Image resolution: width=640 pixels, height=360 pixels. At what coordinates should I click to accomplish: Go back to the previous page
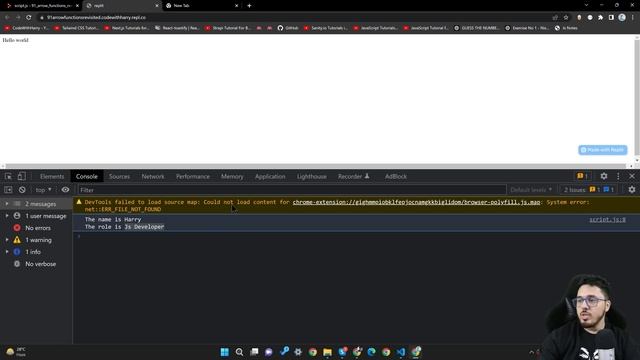7,18
